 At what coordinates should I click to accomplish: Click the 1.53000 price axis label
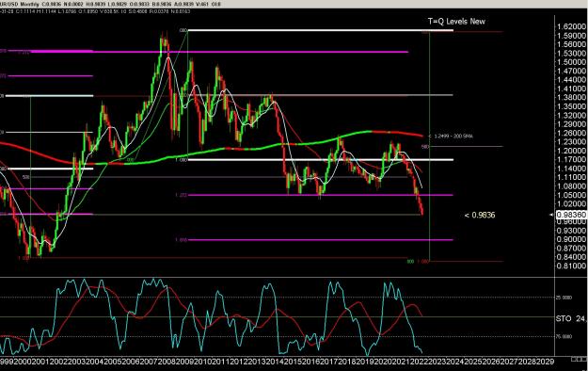571,54
